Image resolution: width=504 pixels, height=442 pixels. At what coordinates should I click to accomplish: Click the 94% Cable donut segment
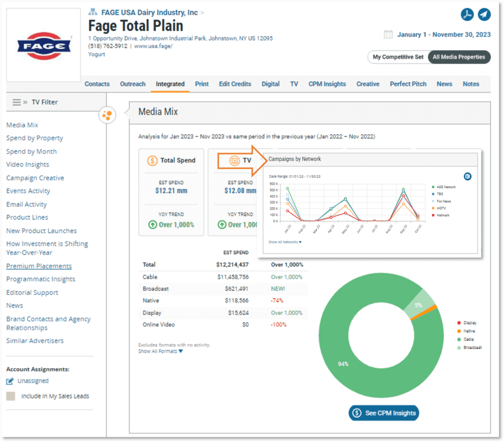(x=343, y=364)
